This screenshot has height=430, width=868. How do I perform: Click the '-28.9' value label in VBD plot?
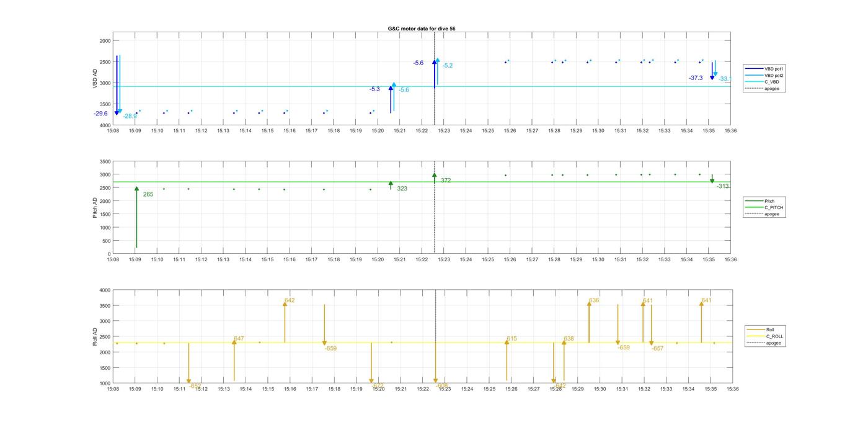pos(130,116)
